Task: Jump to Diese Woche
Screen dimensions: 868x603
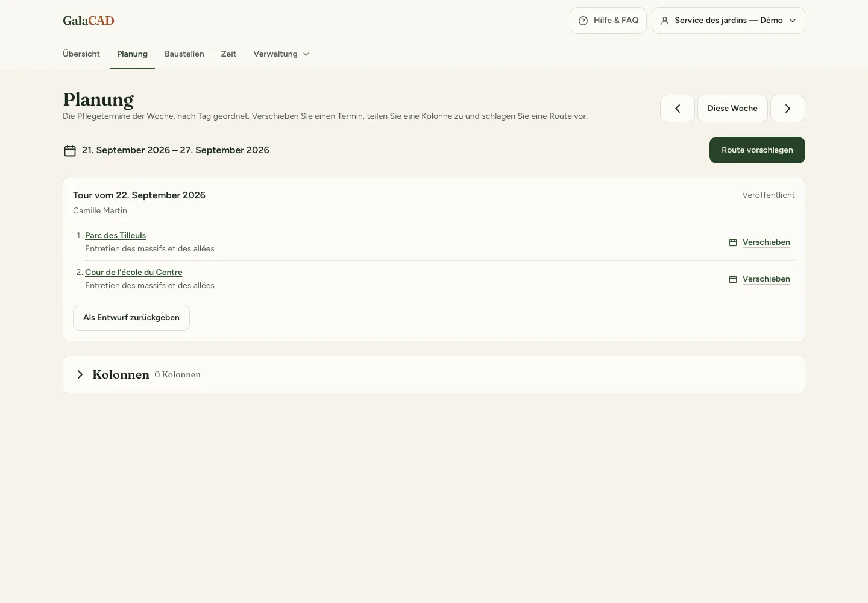Action: [x=732, y=109]
